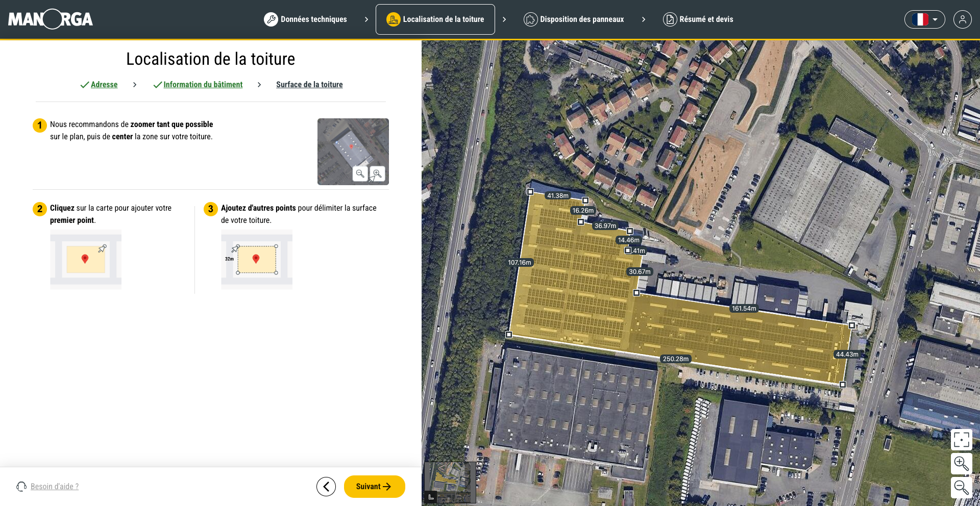Click the back arrow button
The height and width of the screenshot is (506, 980).
point(326,487)
